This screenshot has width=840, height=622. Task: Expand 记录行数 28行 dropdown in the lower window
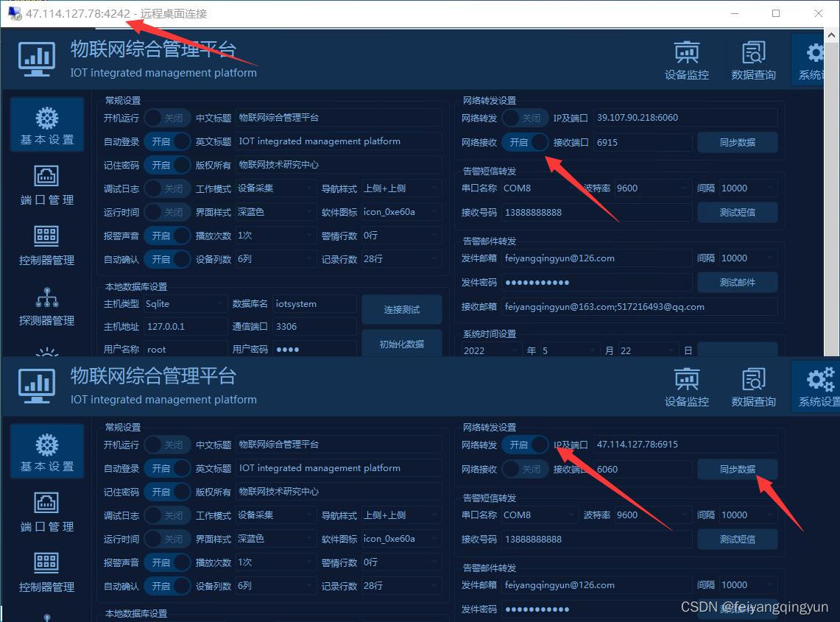pyautogui.click(x=401, y=586)
